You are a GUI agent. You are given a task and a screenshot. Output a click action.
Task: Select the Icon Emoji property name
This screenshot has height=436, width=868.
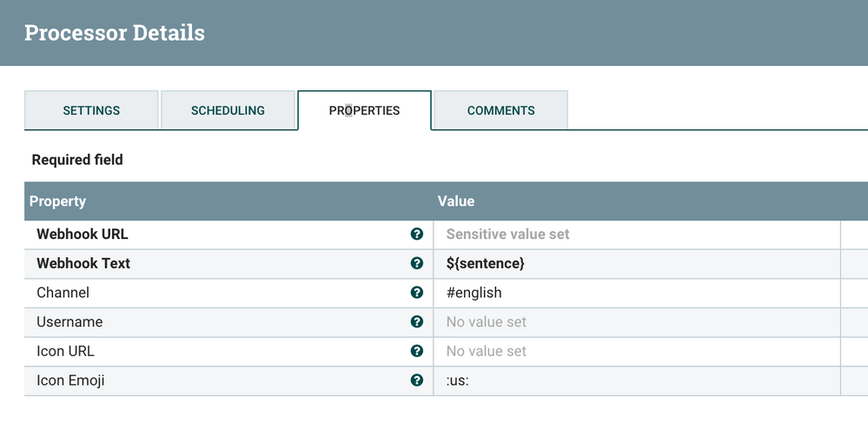(x=70, y=380)
